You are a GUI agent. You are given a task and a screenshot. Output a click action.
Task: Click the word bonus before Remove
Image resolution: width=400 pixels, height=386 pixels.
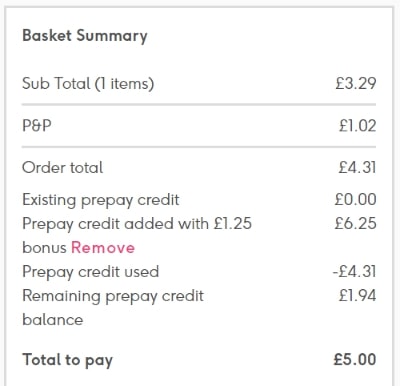pyautogui.click(x=44, y=248)
